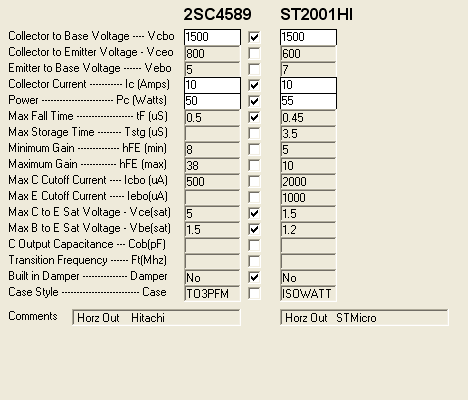Click the Transition Frequency Ft(Mhz) label
Image resolution: width=468 pixels, height=400 pixels.
(88, 260)
